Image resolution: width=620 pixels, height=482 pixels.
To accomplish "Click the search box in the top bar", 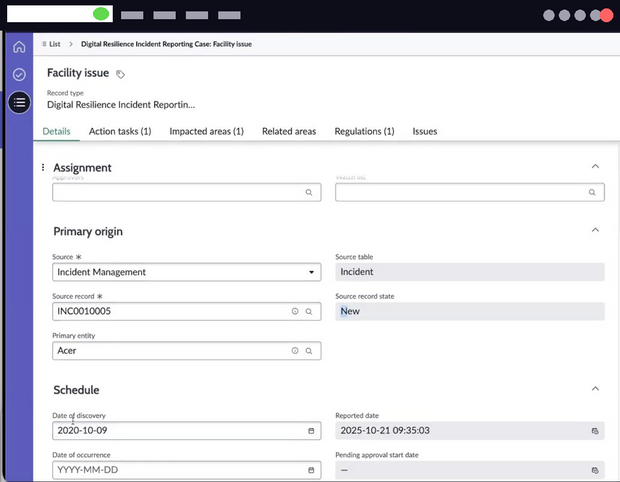I will pyautogui.click(x=60, y=14).
